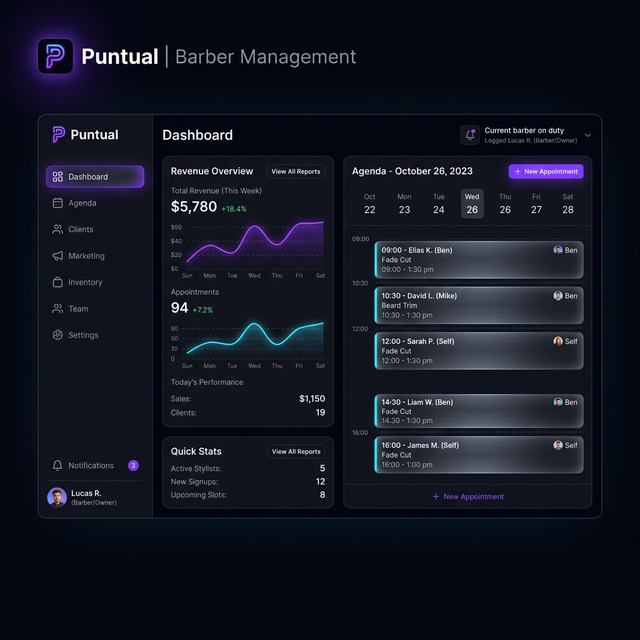Open View All Reports in Revenue Overview
This screenshot has width=640, height=640.
pyautogui.click(x=296, y=172)
